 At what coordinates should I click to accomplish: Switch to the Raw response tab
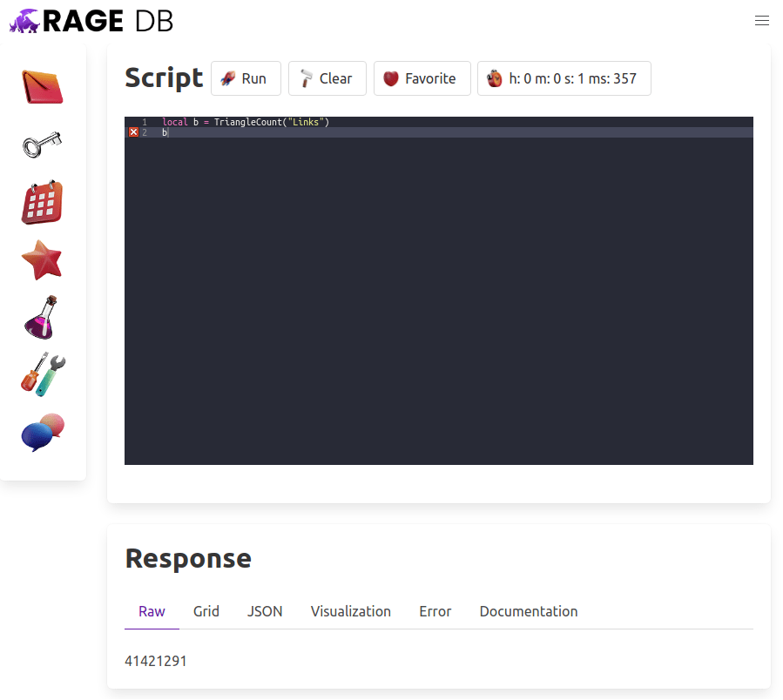[x=152, y=611]
